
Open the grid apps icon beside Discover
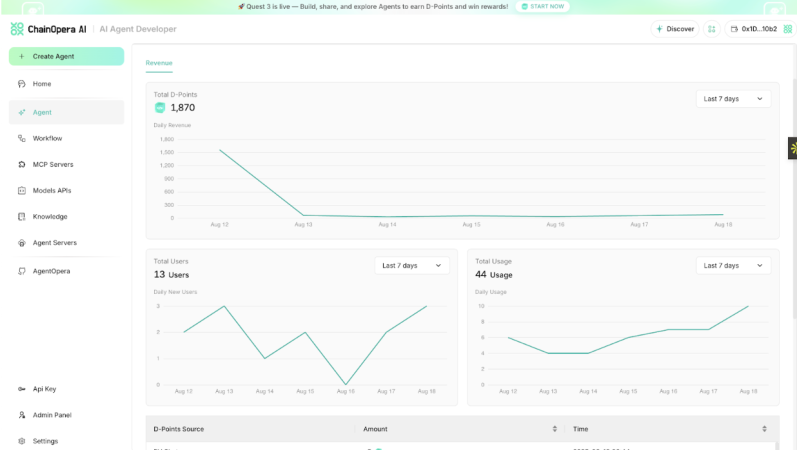711,29
